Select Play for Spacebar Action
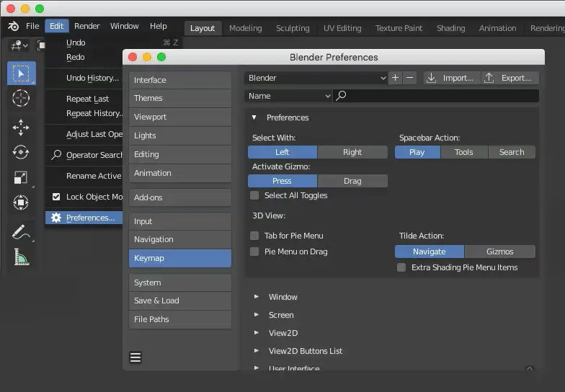The height and width of the screenshot is (392, 565). (417, 152)
